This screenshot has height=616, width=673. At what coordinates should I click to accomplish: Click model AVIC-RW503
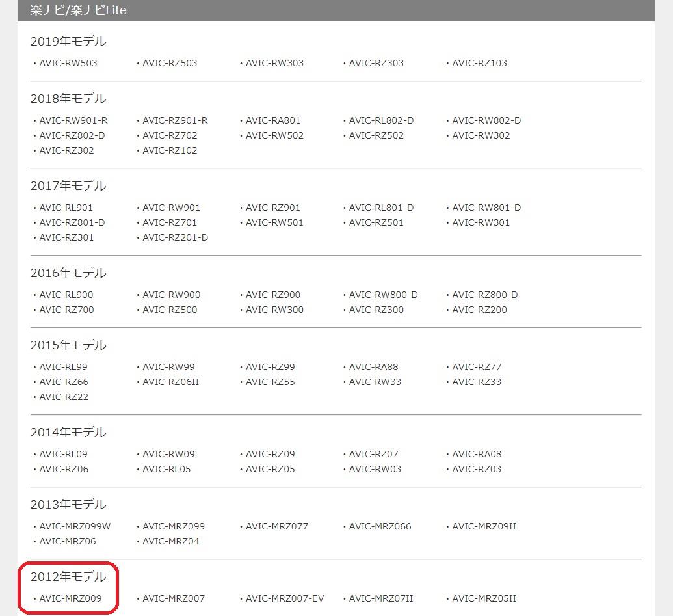click(x=68, y=63)
